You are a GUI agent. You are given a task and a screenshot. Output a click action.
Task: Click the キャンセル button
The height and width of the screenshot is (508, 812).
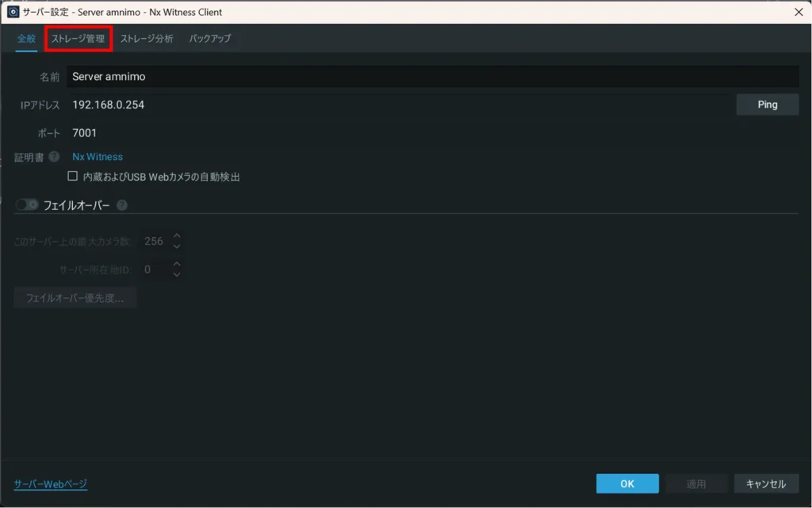766,483
